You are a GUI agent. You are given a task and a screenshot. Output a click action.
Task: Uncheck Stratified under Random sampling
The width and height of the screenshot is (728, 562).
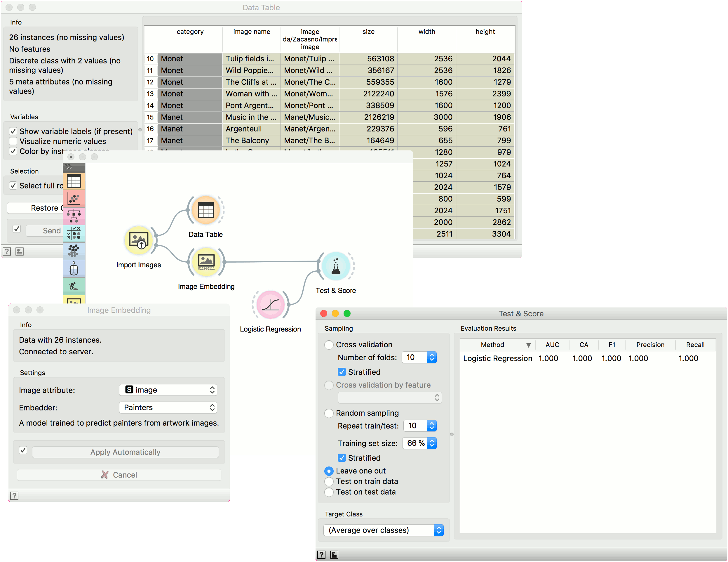(x=342, y=458)
